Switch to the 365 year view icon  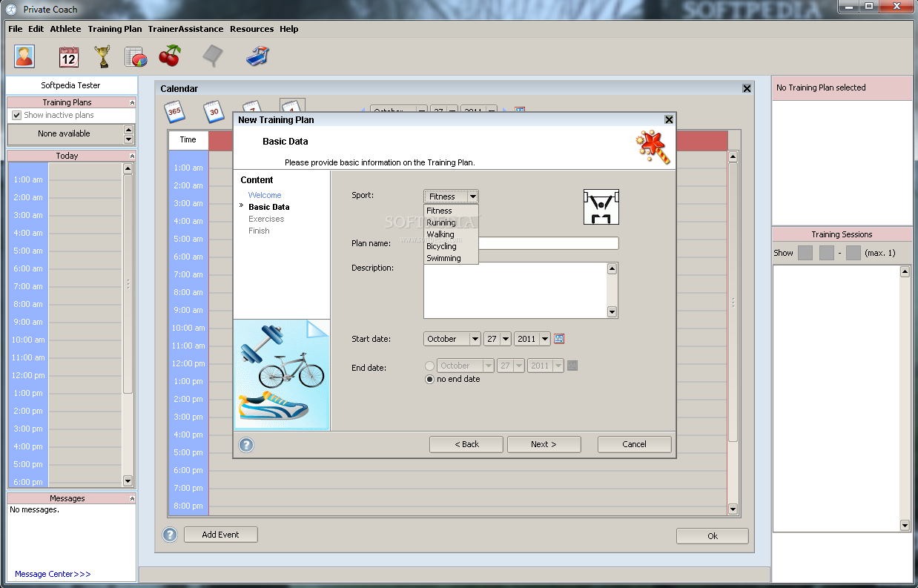pos(174,112)
